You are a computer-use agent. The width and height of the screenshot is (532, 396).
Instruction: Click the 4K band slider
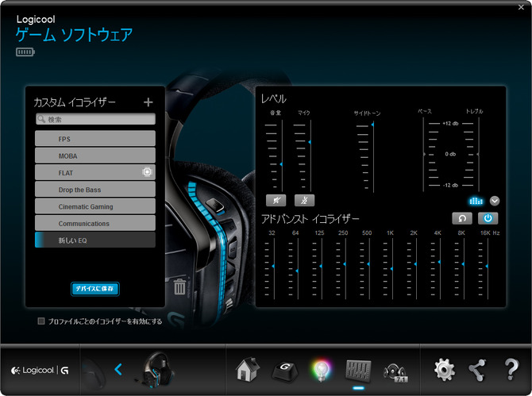pos(439,262)
